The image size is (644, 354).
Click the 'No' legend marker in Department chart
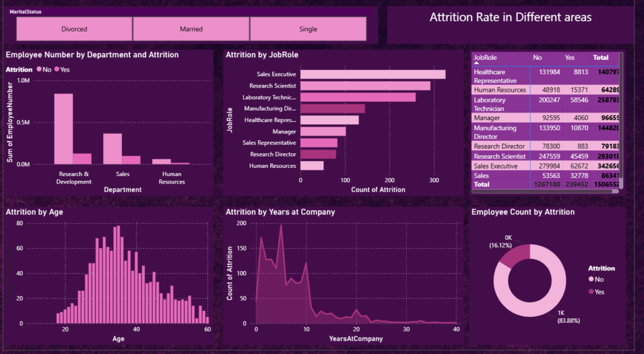tap(39, 69)
